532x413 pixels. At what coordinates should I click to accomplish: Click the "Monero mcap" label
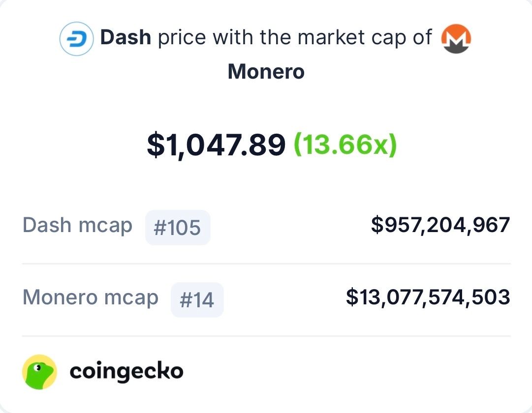click(91, 298)
